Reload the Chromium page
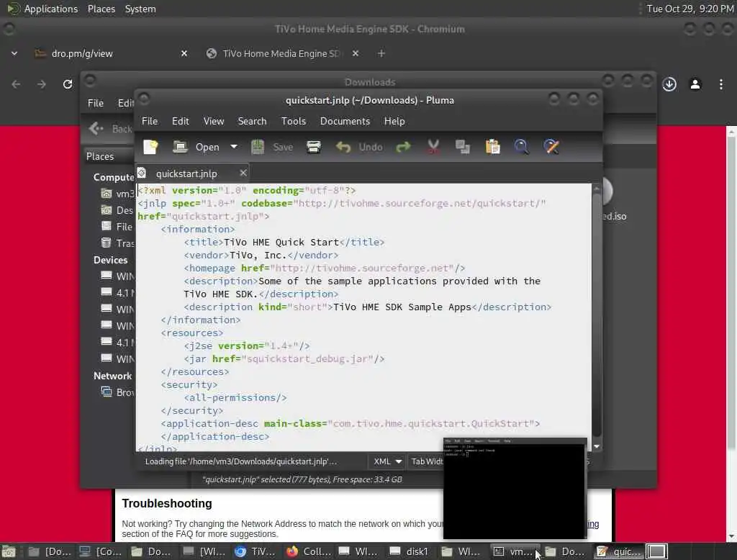Viewport: 737px width, 560px height. pos(68,84)
